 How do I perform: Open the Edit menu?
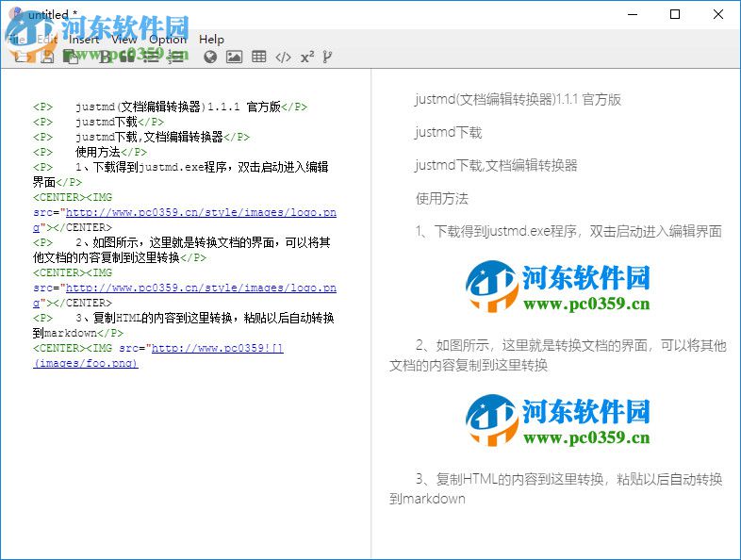coord(47,40)
